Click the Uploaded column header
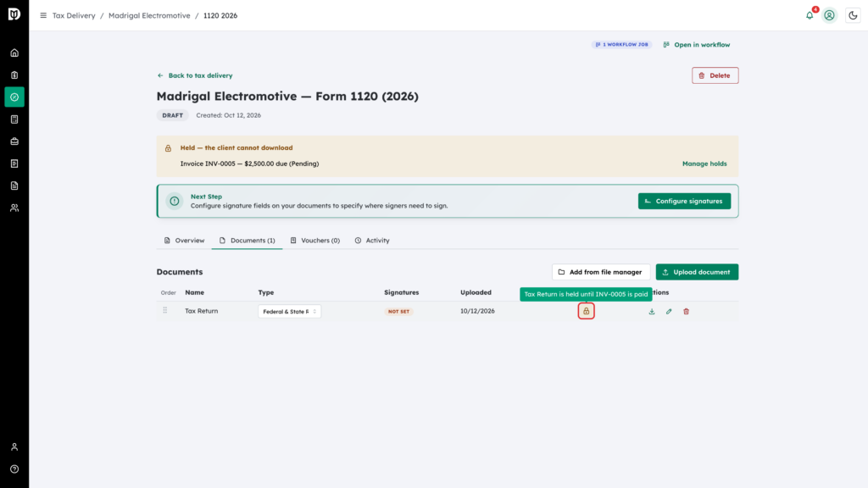Viewport: 868px width, 488px height. click(476, 292)
